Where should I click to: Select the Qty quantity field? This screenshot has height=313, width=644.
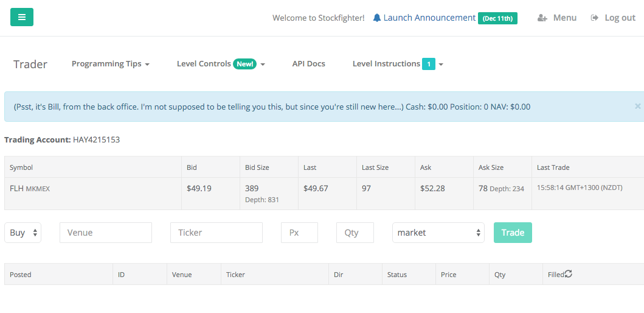coord(355,233)
